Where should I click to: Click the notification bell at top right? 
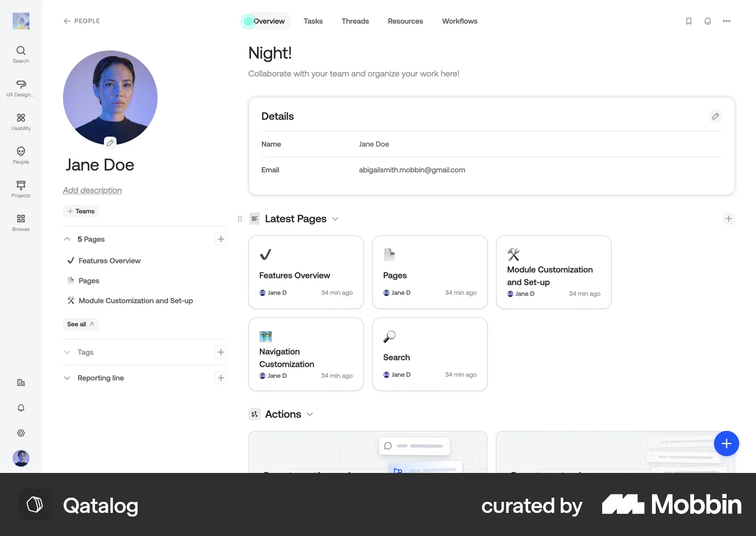[x=708, y=21]
